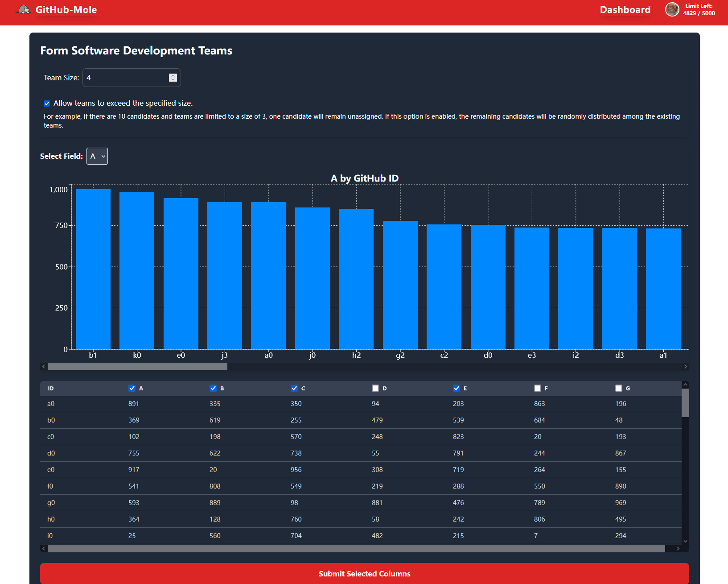Click the Team Size stepper up arrow

point(173,75)
